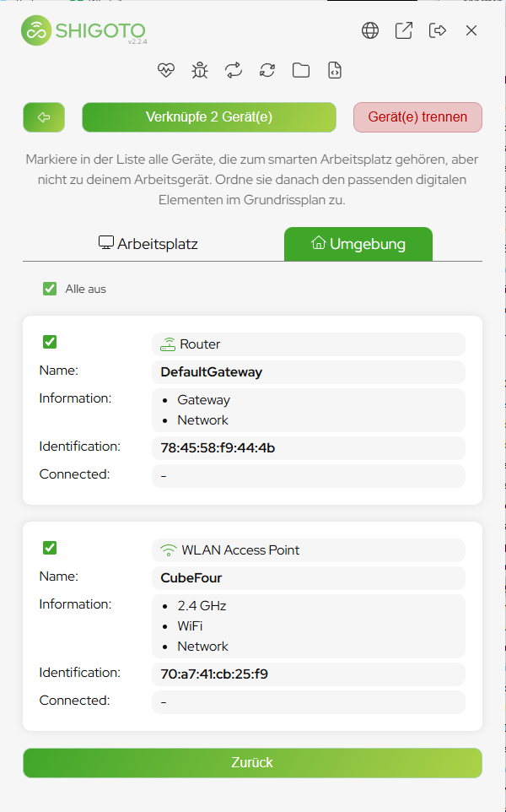Viewport: 506px width, 812px height.
Task: Toggle the Alle aus checkbox
Action: 50,289
